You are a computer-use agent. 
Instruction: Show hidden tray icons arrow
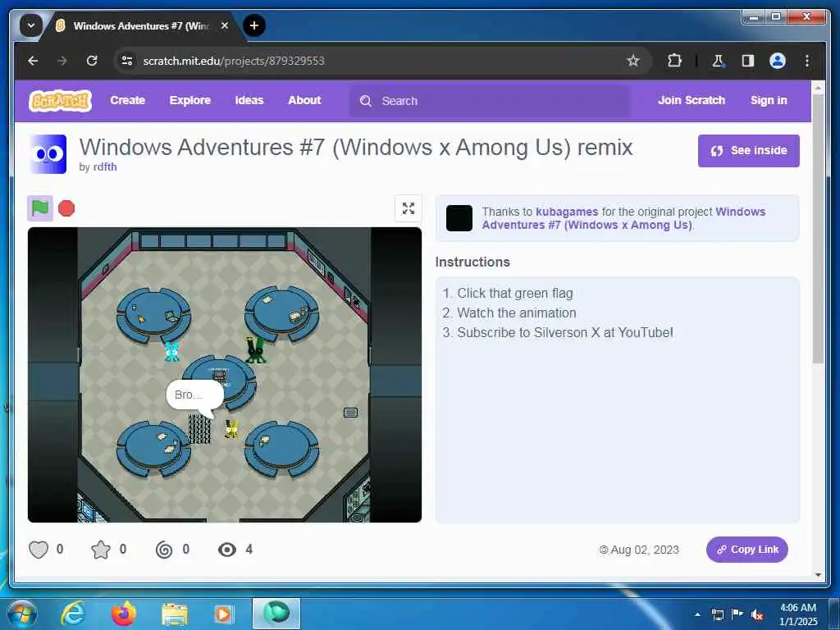tap(697, 614)
